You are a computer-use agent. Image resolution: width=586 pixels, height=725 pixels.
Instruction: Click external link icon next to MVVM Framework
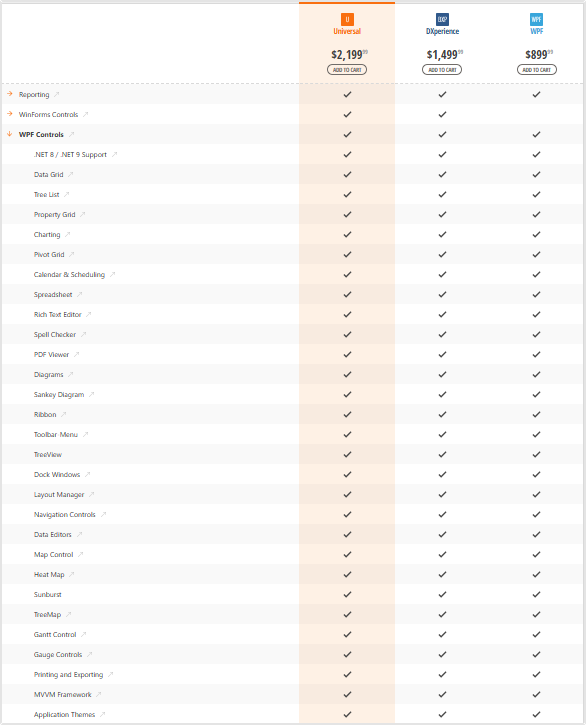(x=99, y=694)
